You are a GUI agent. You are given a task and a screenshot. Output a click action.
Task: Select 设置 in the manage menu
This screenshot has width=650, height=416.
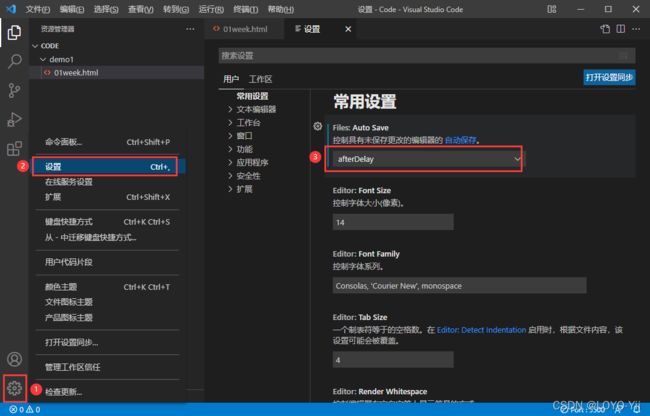point(107,167)
